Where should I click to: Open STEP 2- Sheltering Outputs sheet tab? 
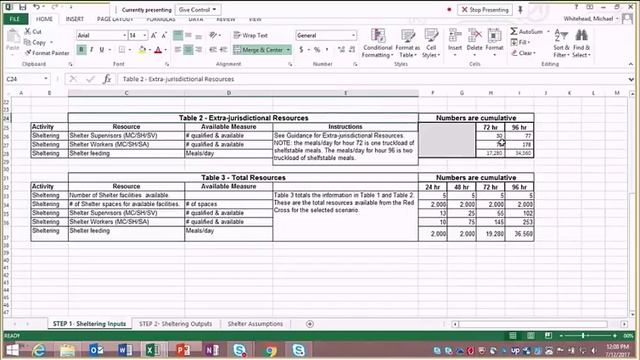(x=176, y=324)
